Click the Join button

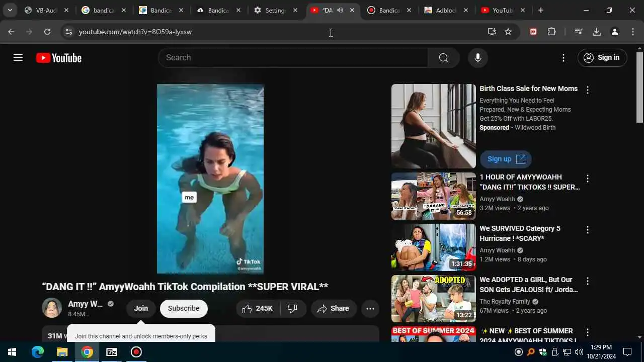point(141,309)
